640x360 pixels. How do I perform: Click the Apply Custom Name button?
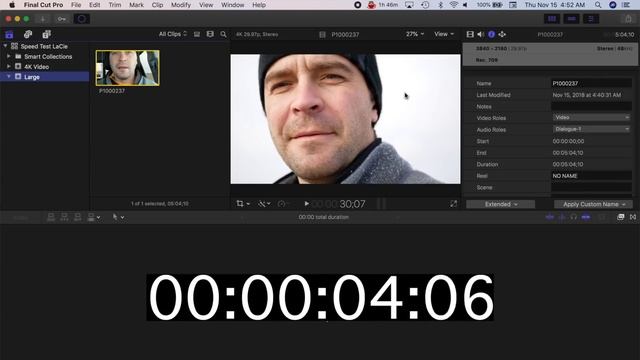(x=593, y=204)
